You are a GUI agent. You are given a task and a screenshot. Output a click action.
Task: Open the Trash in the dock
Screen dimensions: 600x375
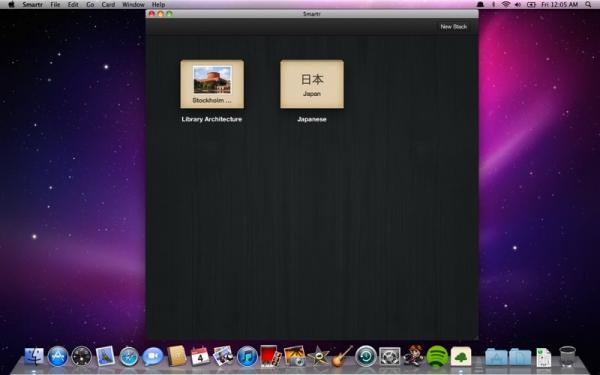[567, 357]
